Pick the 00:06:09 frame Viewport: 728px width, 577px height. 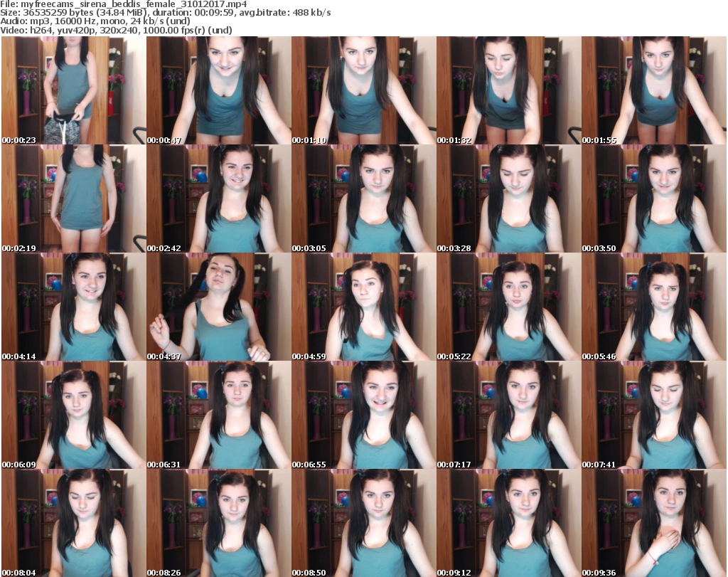pos(74,415)
